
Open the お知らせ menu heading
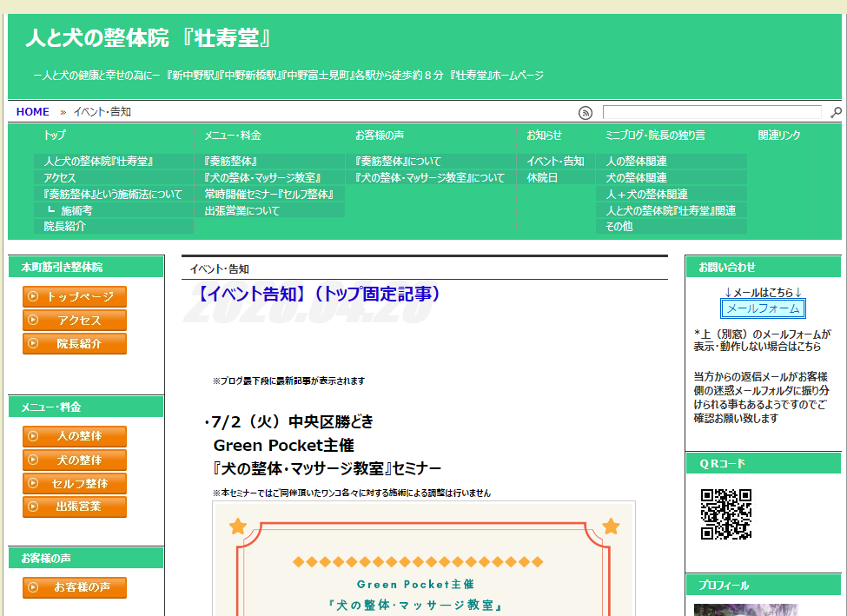pyautogui.click(x=544, y=135)
